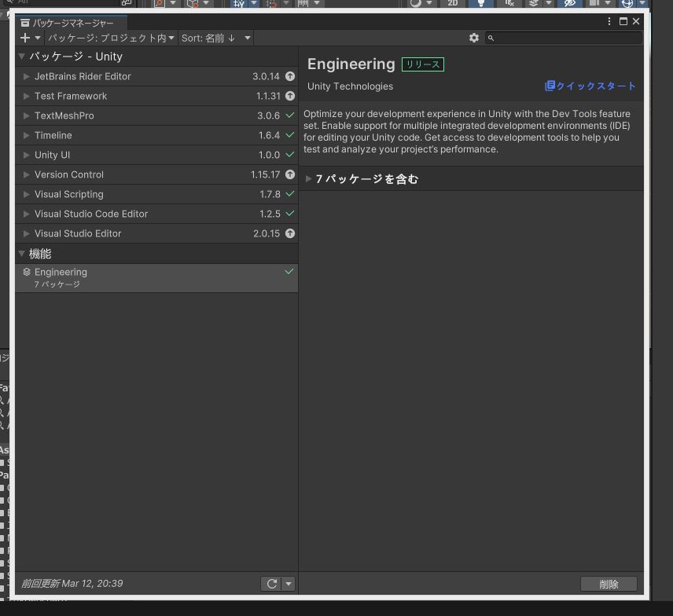Select the Version Control package

(156, 174)
